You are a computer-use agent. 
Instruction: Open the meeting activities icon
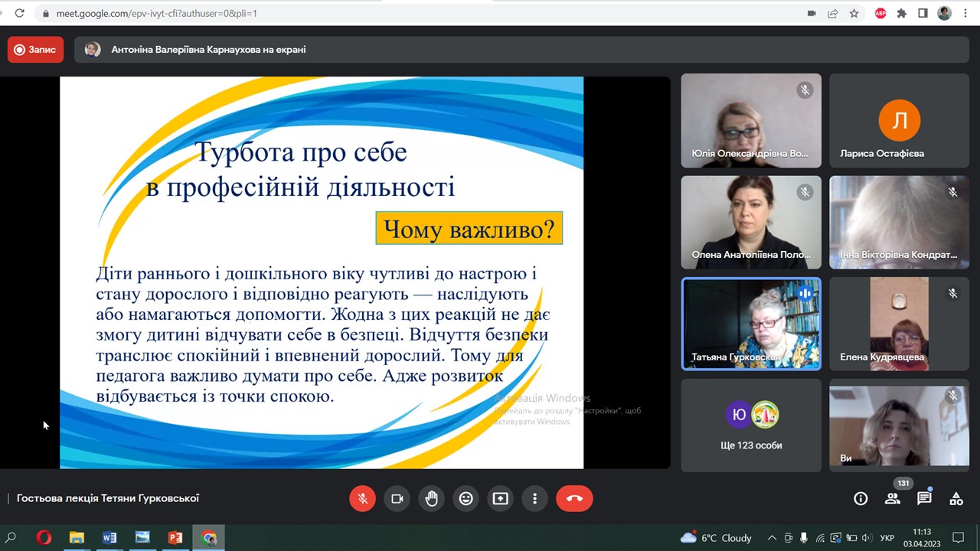956,498
